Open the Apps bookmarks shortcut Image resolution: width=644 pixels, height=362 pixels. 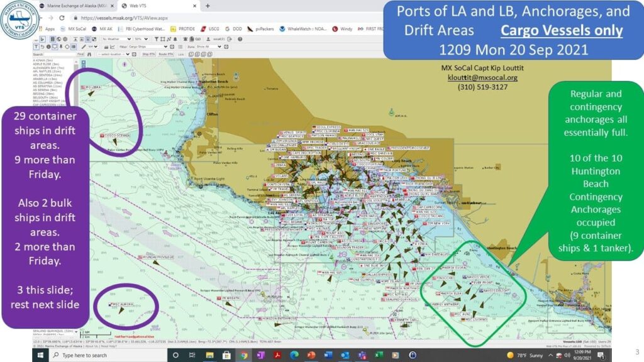point(47,29)
